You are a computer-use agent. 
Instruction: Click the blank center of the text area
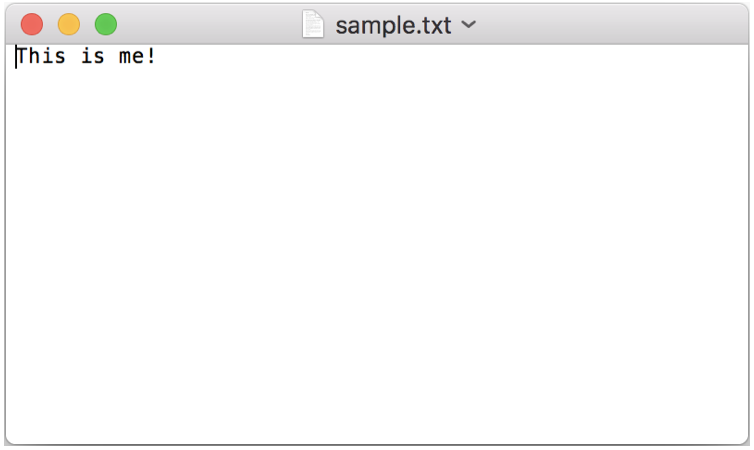[377, 244]
